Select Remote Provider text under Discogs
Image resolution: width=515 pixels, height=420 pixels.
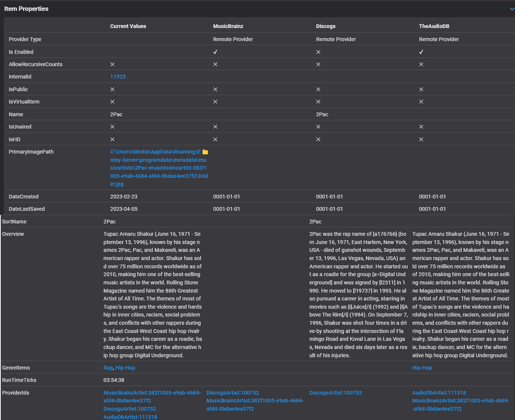point(336,39)
